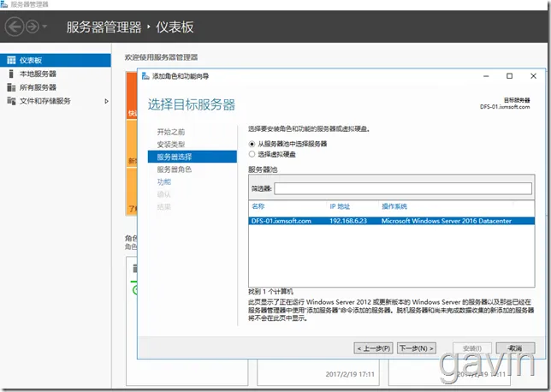Click the 欢迎使用服务器管理器 heading
551x392 pixels.
point(162,57)
